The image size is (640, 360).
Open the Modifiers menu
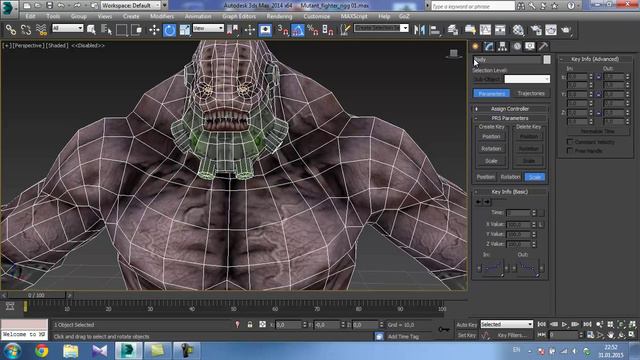pos(162,16)
